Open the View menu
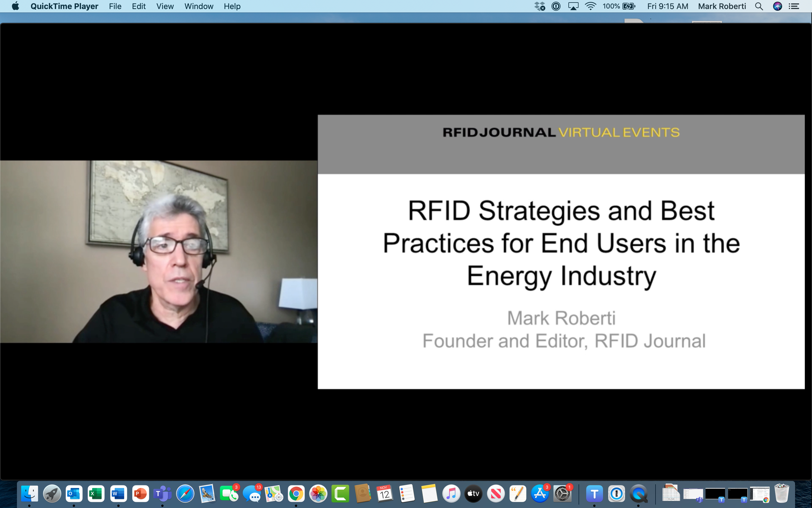The height and width of the screenshot is (508, 812). (165, 6)
